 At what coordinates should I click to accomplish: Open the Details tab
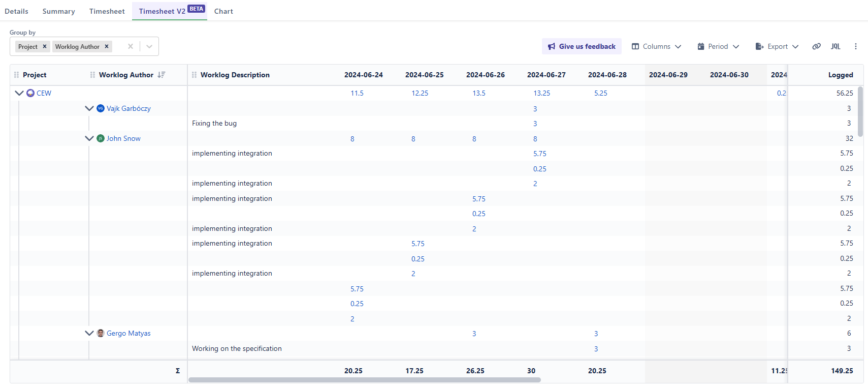tap(16, 11)
